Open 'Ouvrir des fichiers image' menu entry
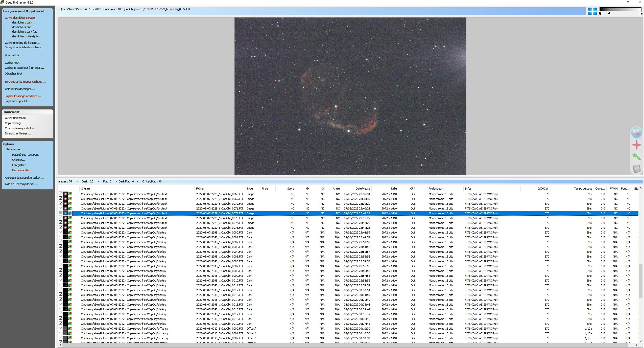644x348 pixels. pos(21,18)
